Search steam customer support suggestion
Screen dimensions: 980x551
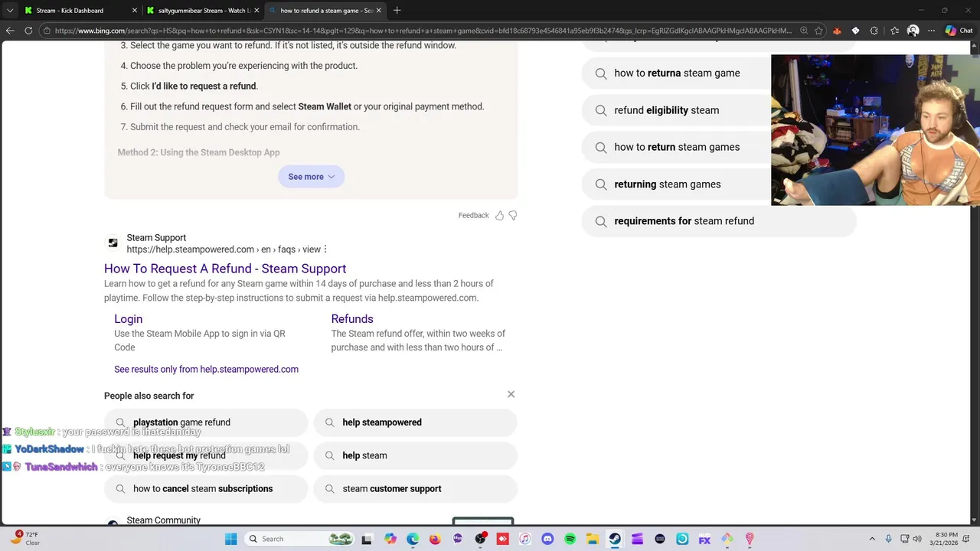click(x=415, y=488)
